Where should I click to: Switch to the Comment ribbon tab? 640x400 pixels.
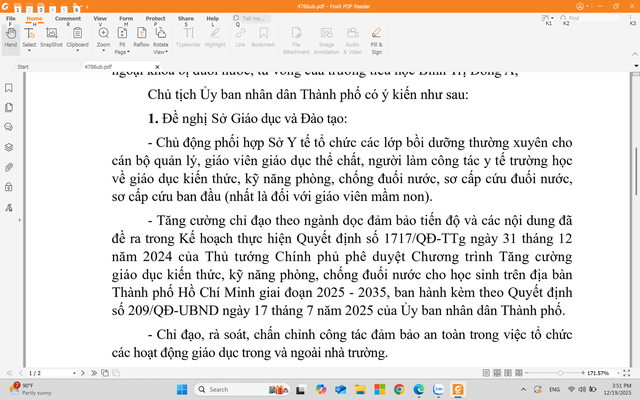pyautogui.click(x=68, y=19)
